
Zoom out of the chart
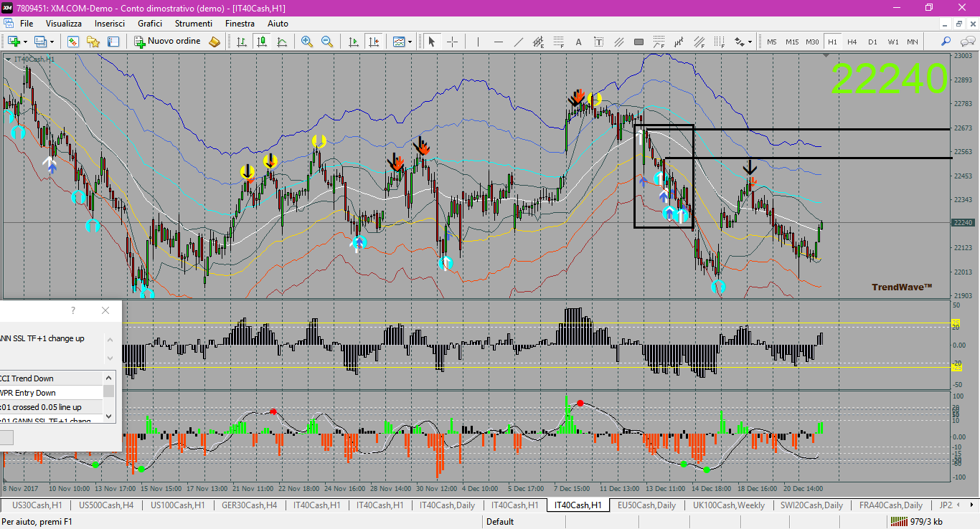coord(327,42)
